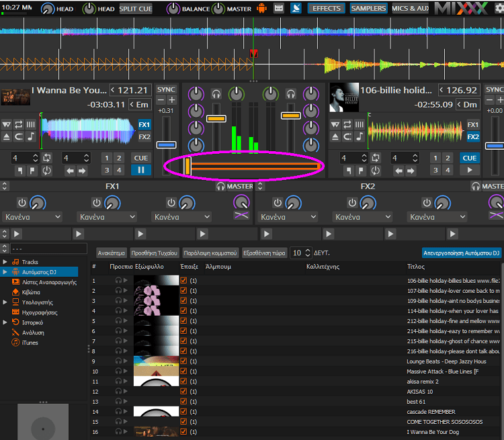504x440 pixels.
Task: Click the orange Auto DJ android icon
Action: tap(261, 8)
